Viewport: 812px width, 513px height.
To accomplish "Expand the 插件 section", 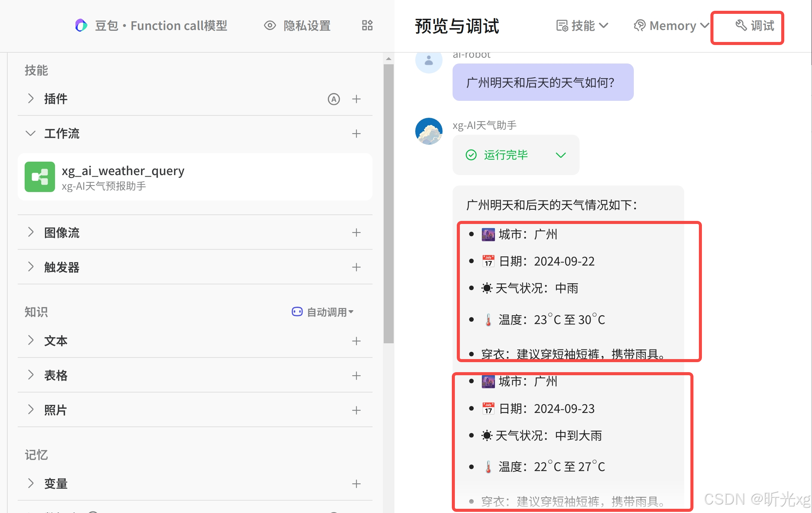I will coord(30,99).
